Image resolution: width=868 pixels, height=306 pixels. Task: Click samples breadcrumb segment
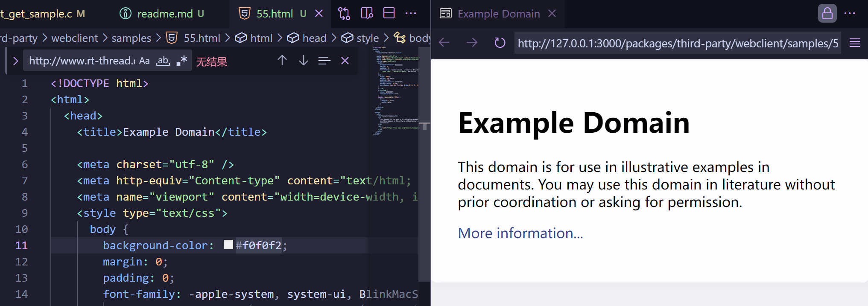point(131,38)
